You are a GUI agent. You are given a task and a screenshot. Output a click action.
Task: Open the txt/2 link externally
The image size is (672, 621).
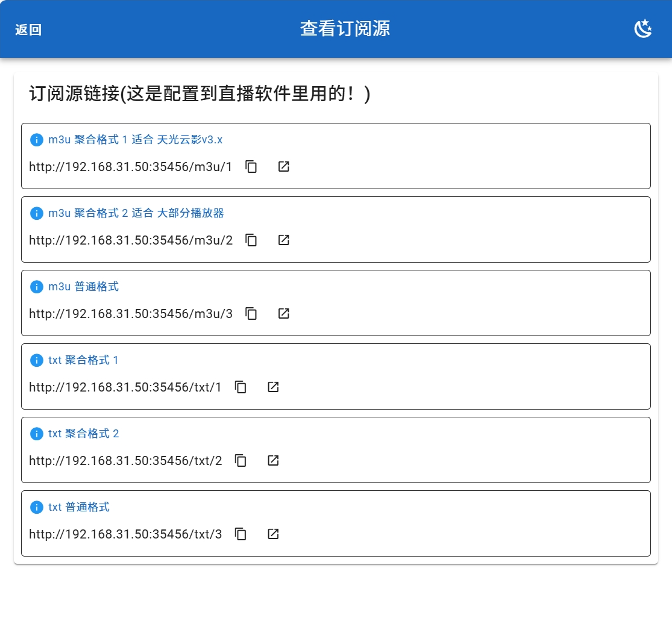pos(274,461)
